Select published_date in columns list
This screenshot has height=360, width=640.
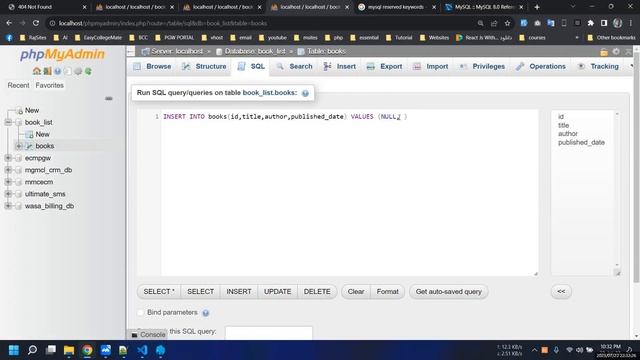click(x=581, y=142)
